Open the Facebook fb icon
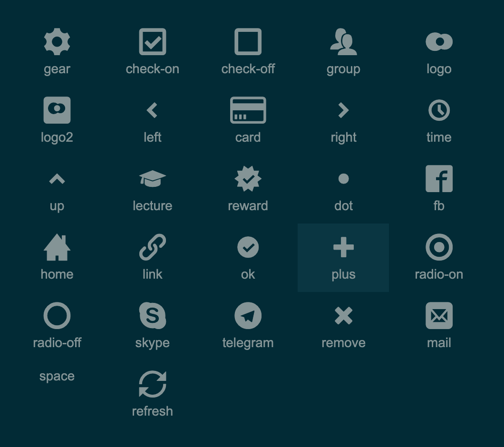The height and width of the screenshot is (447, 504). [439, 179]
